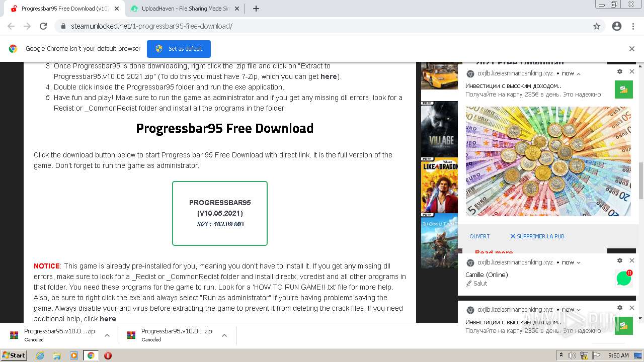Click the address bar URL
This screenshot has width=644, height=362.
pos(151,26)
